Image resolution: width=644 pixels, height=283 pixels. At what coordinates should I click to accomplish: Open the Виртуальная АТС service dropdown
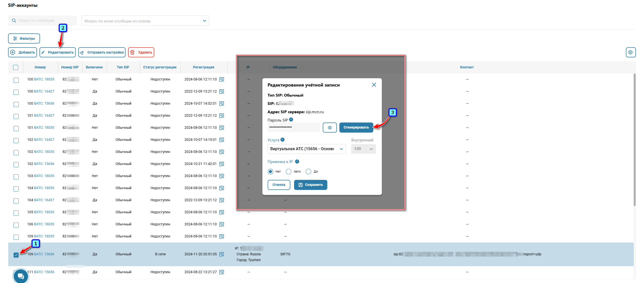(306, 149)
